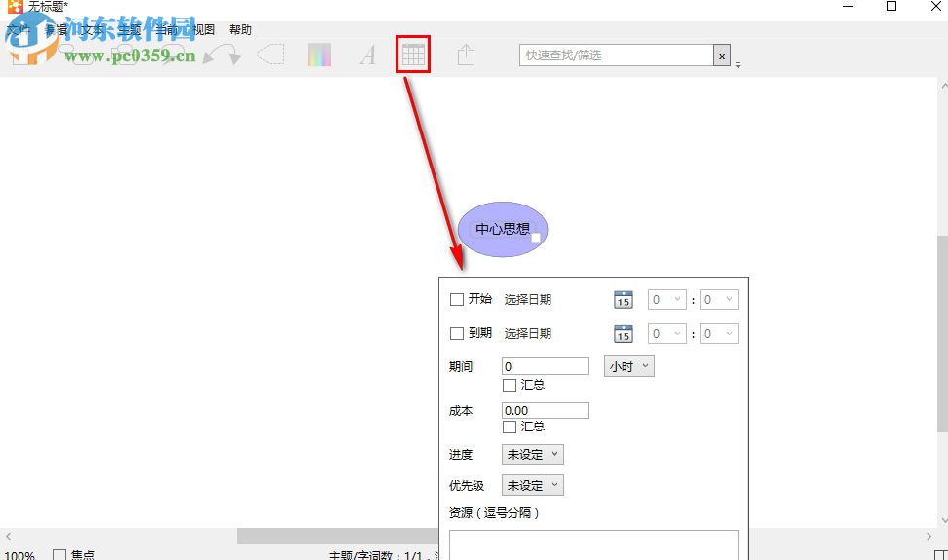Click the scroll right arrow
Screen dimensions: 948x560
click(929, 536)
